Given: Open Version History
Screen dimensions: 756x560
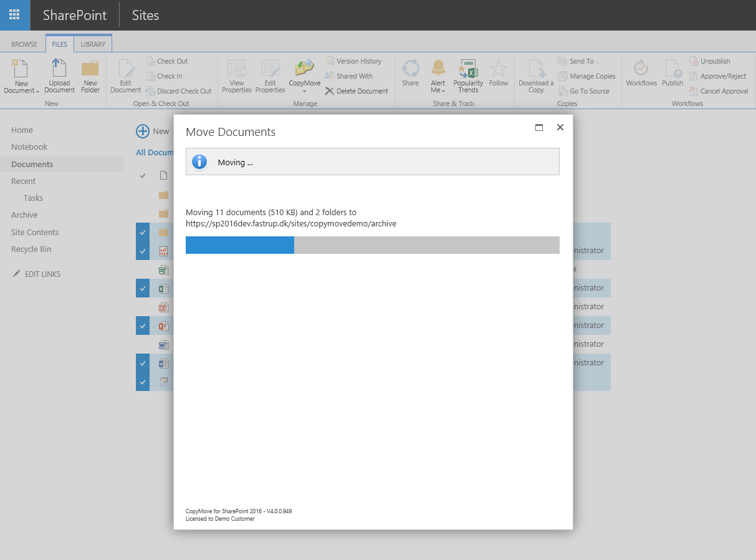Looking at the screenshot, I should coord(353,61).
